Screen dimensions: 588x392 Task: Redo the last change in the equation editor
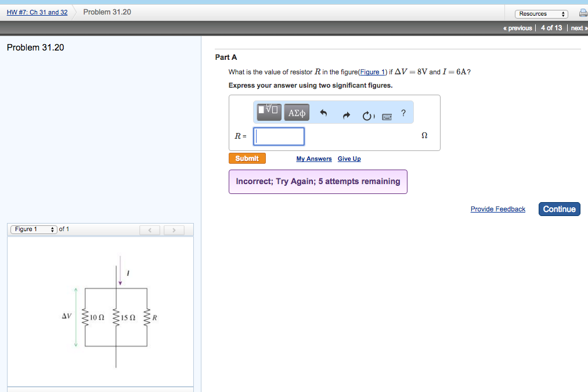346,115
